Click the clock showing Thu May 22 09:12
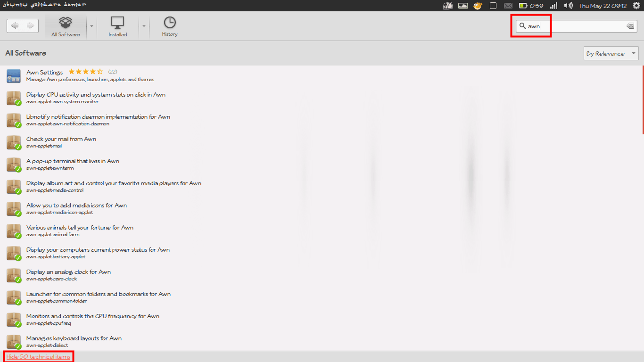Viewport: 644px width, 362px height. click(x=603, y=6)
